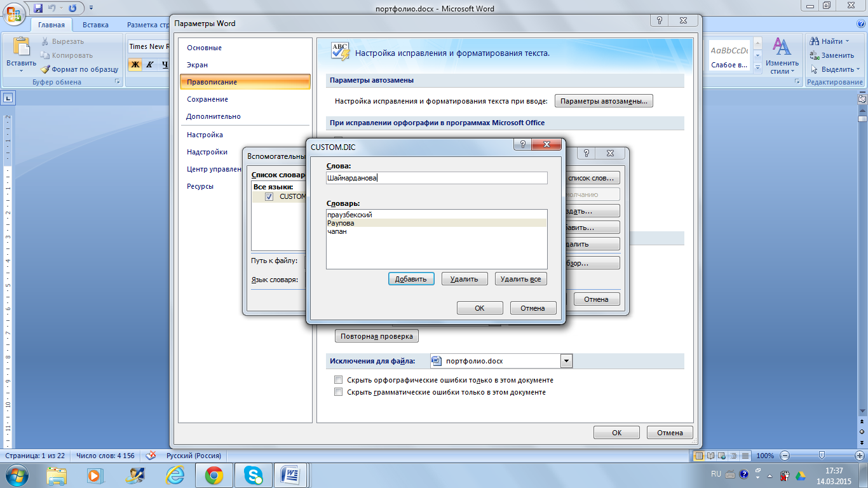Toggle Italic (К) formatting

pyautogui.click(x=150, y=64)
